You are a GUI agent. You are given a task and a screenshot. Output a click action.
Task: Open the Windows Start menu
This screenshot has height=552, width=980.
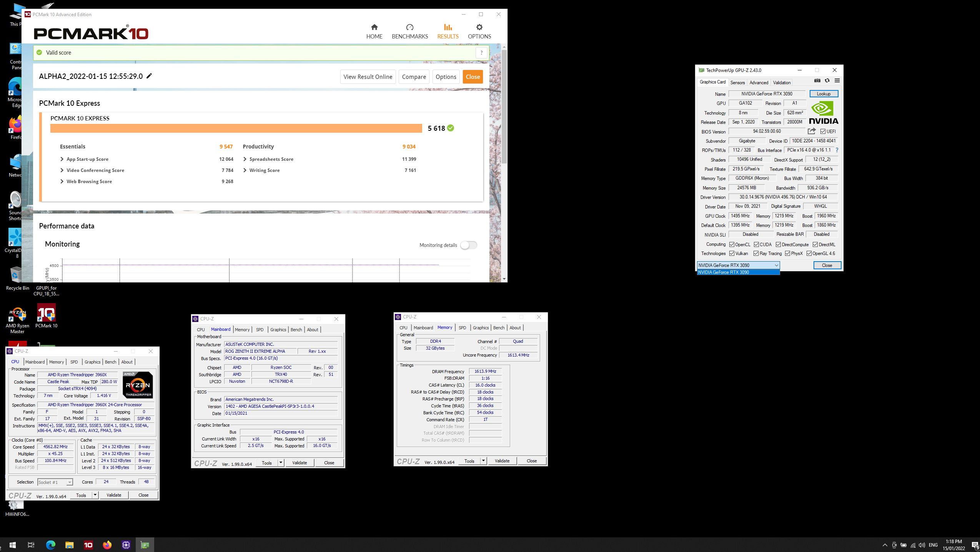tap(12, 545)
